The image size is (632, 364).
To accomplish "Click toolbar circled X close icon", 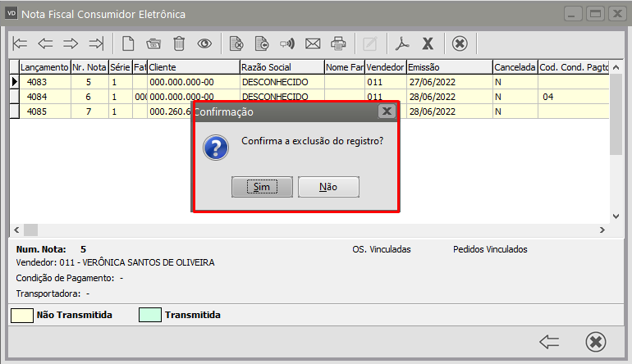I will [460, 43].
